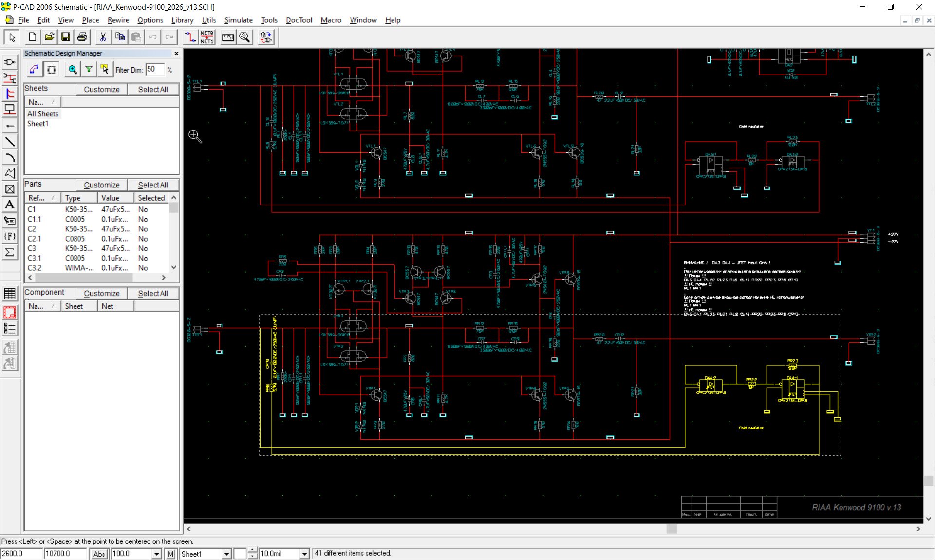Click the Filter Dim percentage input field
Screen dimensions: 935x560
(x=155, y=70)
